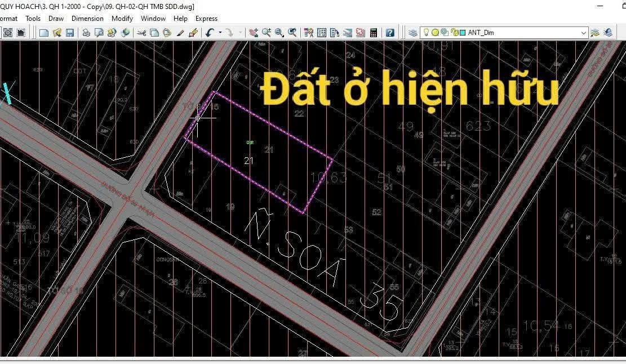Viewport: 626px width, 364px height.
Task: Toggle the layer lock padlock icon
Action: [x=454, y=33]
